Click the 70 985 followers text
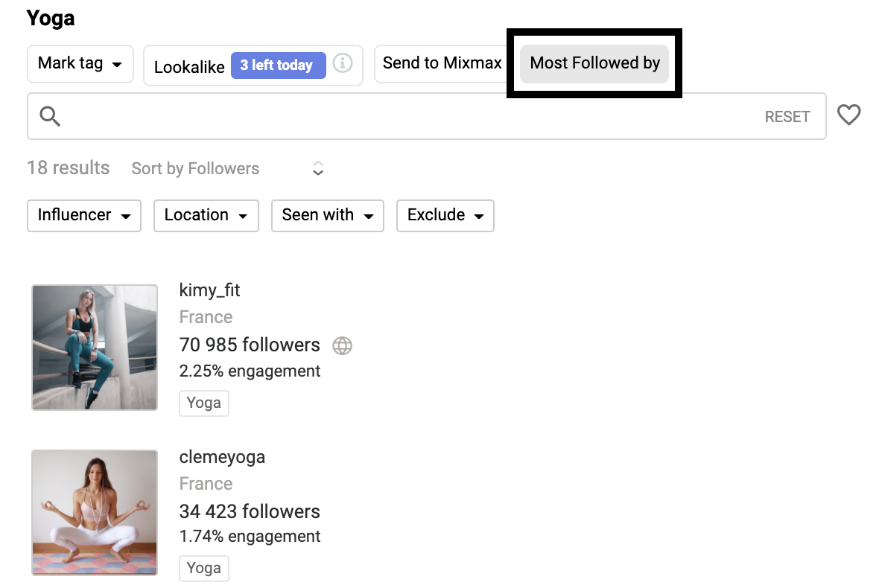 tap(250, 345)
